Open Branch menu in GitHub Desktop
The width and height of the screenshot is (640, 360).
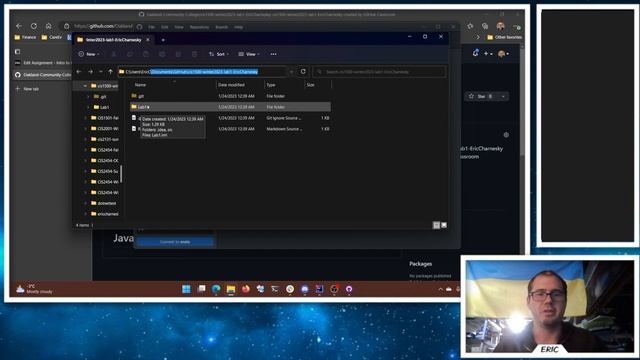pos(221,27)
